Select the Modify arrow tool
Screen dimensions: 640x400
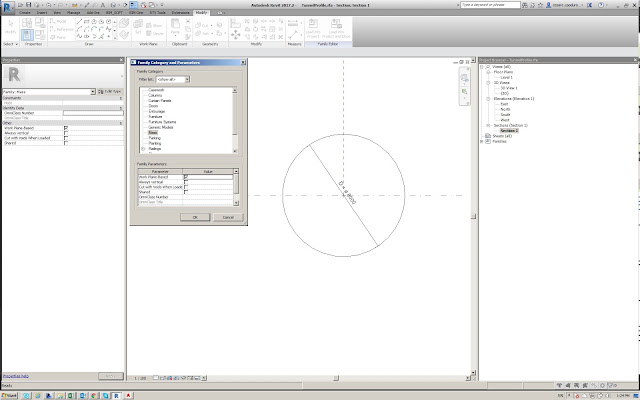(x=11, y=27)
